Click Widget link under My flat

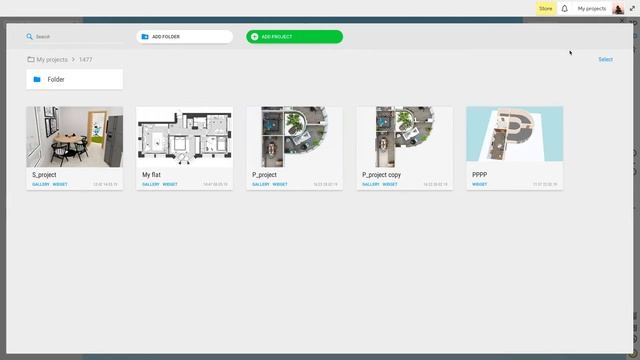click(170, 184)
